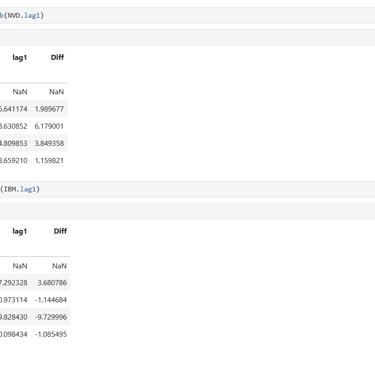The width and height of the screenshot is (375, 366).
Task: Select NaN under Diff in IBM table
Action: tap(59, 266)
